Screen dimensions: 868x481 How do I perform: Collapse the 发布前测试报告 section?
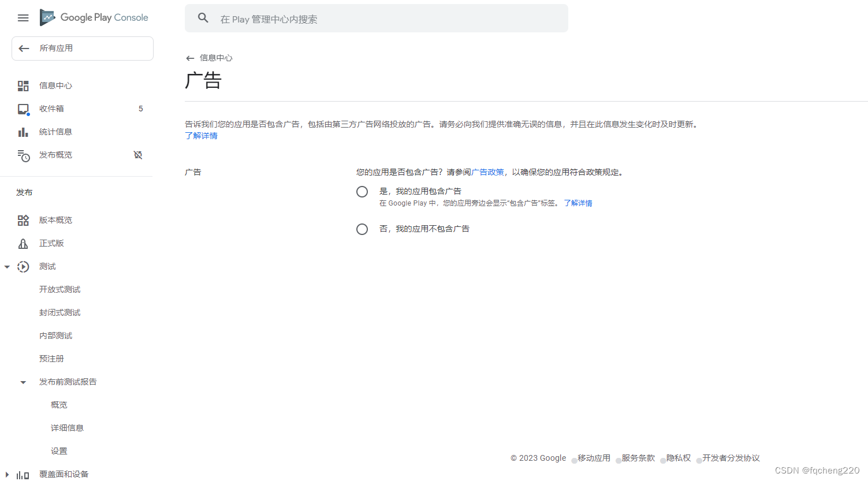(x=23, y=382)
